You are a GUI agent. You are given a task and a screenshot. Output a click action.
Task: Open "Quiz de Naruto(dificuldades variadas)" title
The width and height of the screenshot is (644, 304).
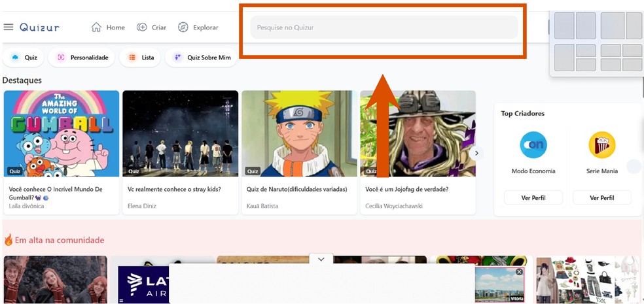tap(297, 189)
